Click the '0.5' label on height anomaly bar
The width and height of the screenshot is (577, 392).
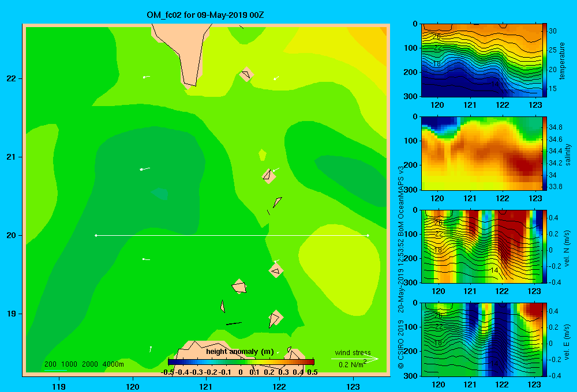(312, 372)
